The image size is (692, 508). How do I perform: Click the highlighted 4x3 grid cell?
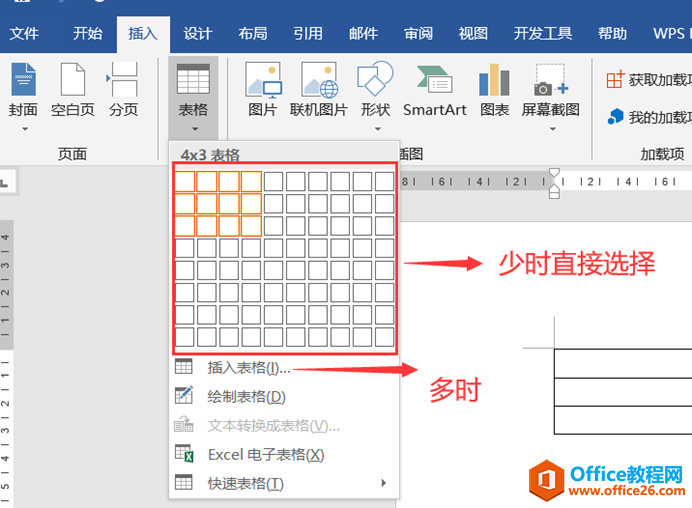tap(251, 226)
